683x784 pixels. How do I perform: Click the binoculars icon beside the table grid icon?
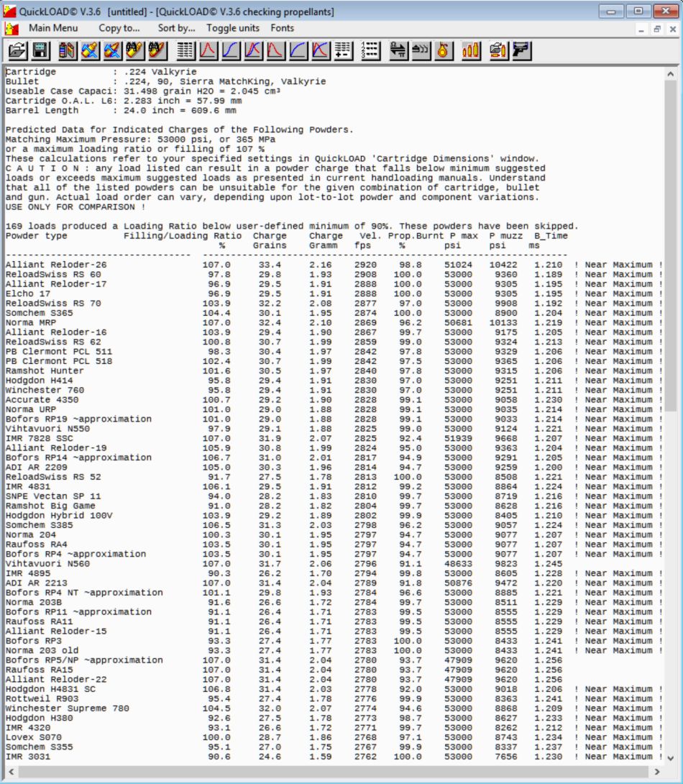(157, 50)
